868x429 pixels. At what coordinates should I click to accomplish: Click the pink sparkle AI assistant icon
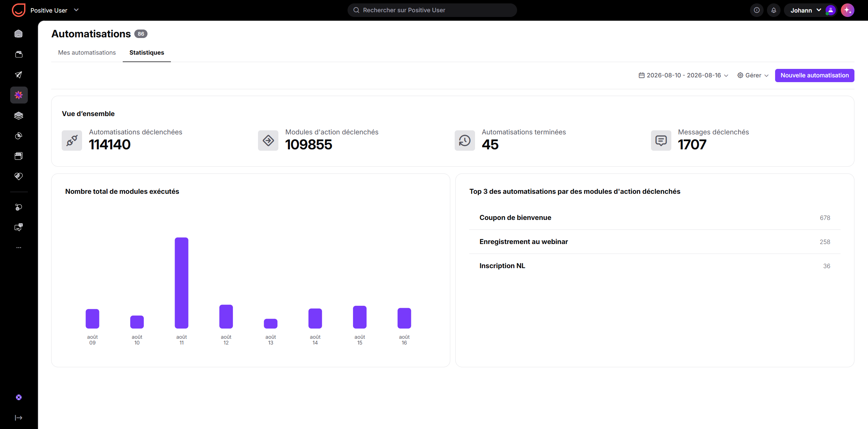(848, 10)
